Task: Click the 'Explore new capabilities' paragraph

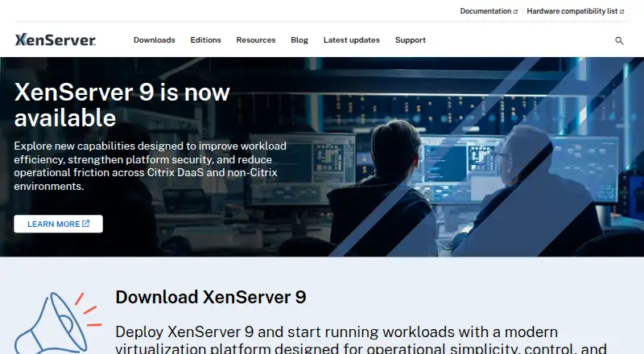Action: (151, 166)
